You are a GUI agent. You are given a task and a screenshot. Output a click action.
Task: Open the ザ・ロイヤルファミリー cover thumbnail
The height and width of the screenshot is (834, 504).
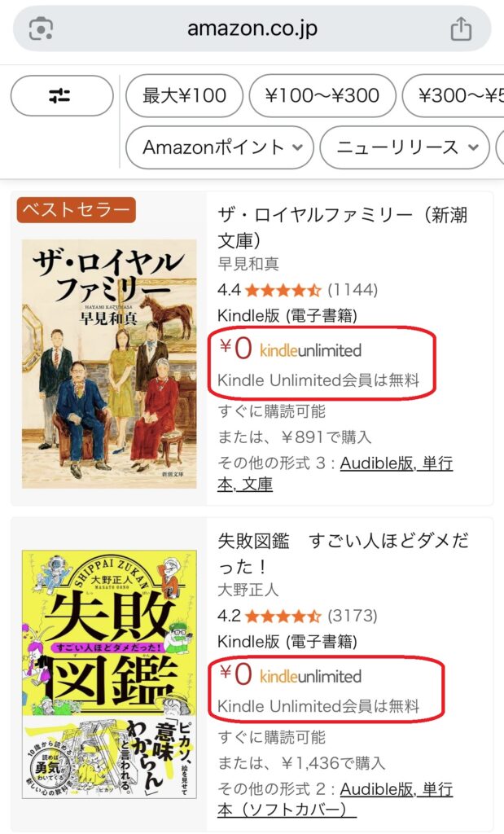coord(109,362)
